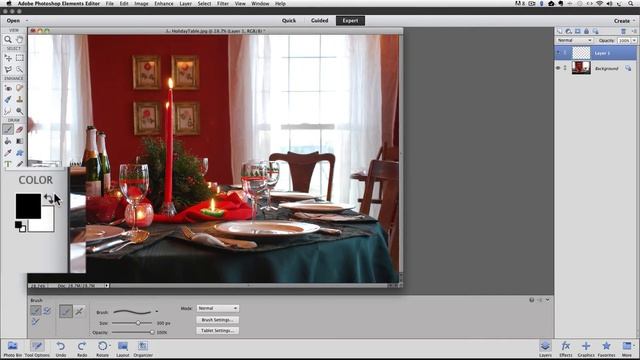Open the Favorites panel
Viewport: 640px width, 360px height.
click(606, 349)
